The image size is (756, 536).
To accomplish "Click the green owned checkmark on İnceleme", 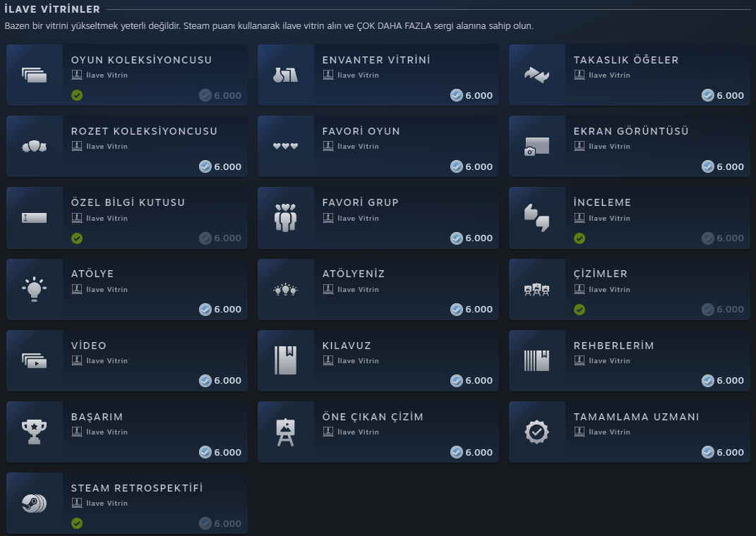I will 580,238.
